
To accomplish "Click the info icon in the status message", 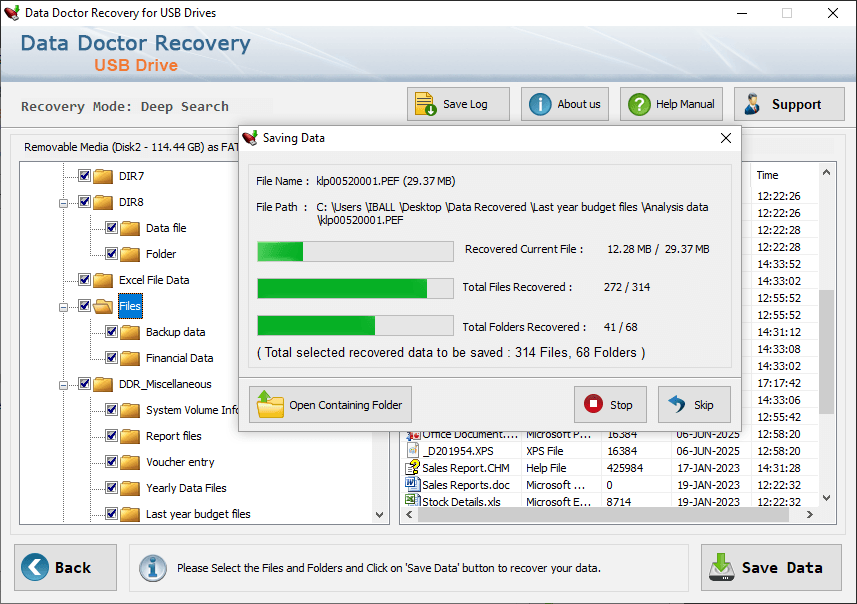I will [x=152, y=568].
